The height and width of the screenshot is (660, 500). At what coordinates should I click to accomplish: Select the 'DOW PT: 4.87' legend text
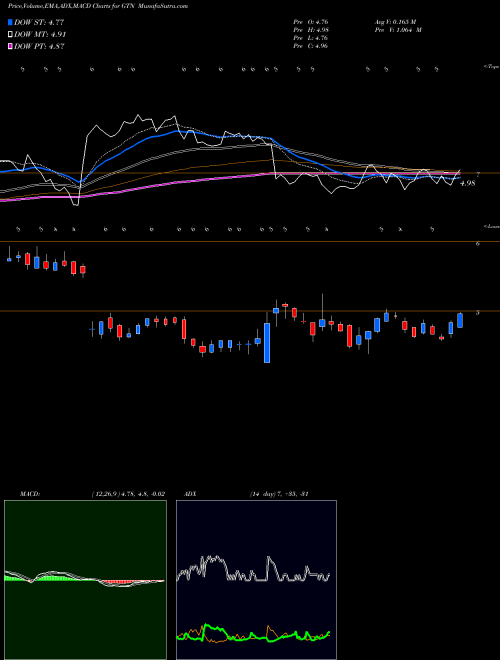[x=39, y=47]
